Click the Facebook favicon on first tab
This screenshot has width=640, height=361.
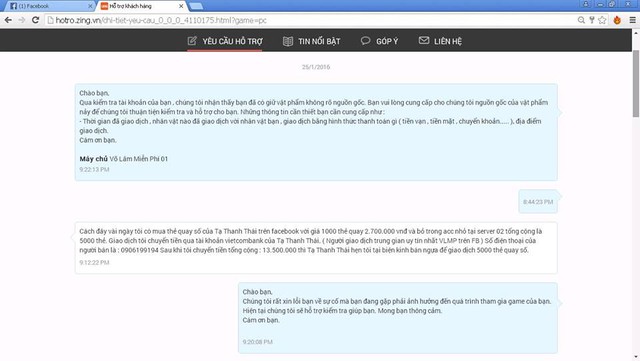coord(13,6)
